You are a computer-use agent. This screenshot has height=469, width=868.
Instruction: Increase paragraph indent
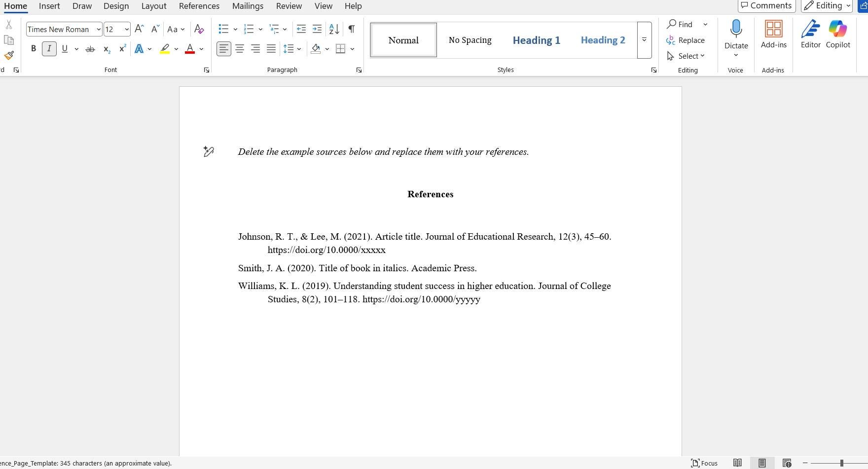click(317, 29)
